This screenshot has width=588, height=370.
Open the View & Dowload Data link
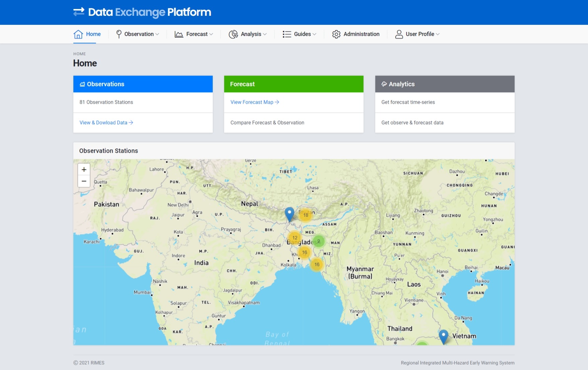click(x=106, y=123)
